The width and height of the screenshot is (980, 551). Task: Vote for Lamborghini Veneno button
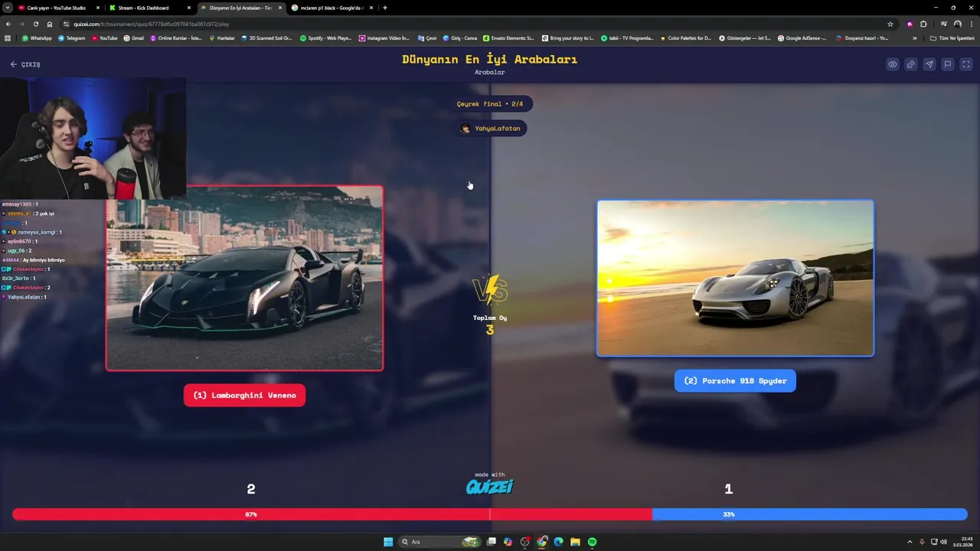[244, 395]
